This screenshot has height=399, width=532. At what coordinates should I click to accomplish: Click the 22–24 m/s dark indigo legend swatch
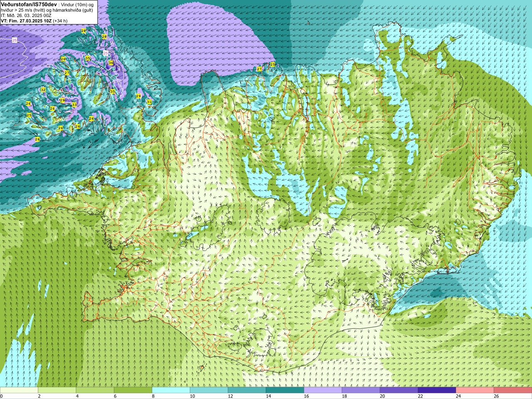coord(437,390)
